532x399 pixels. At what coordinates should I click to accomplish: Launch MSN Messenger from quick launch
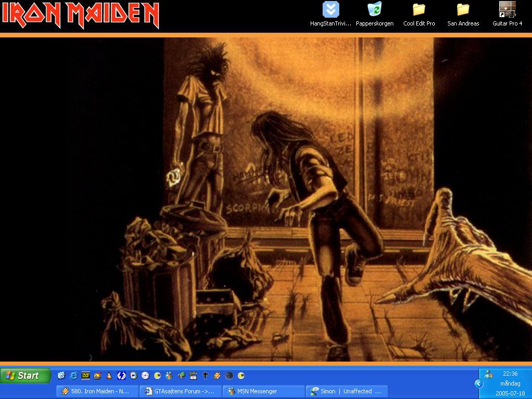(169, 376)
